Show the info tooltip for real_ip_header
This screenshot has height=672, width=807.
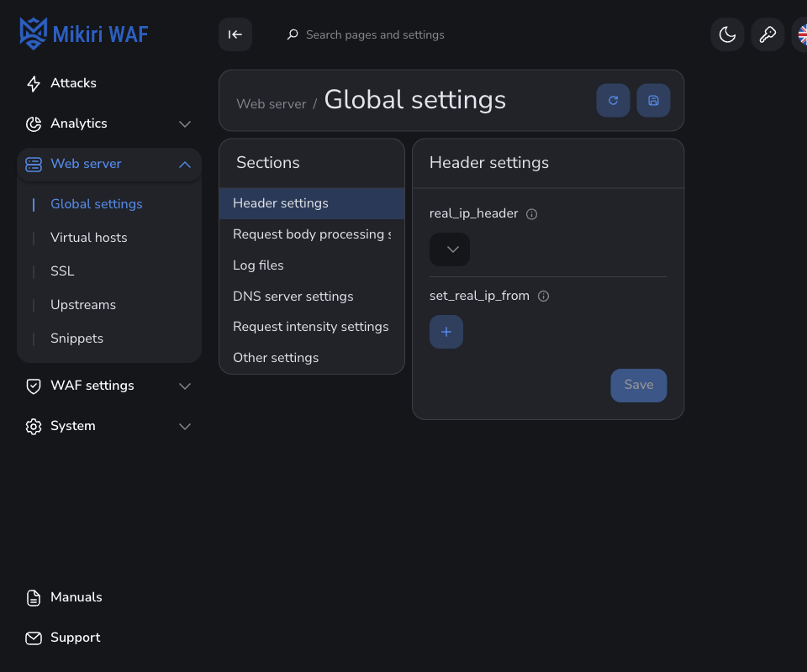531,214
